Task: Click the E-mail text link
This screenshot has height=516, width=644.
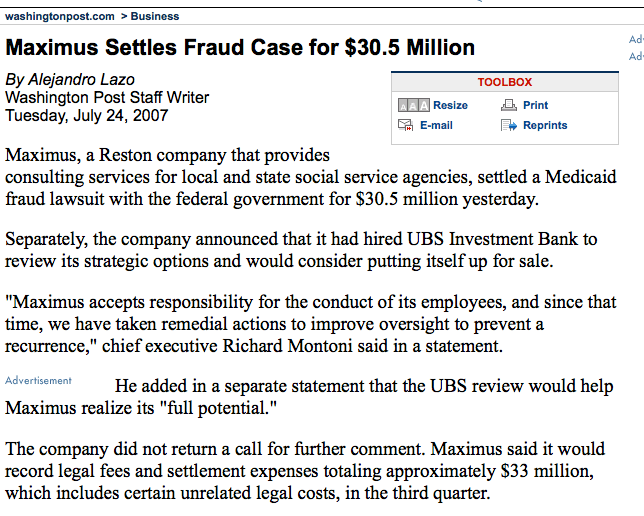Action: [436, 125]
